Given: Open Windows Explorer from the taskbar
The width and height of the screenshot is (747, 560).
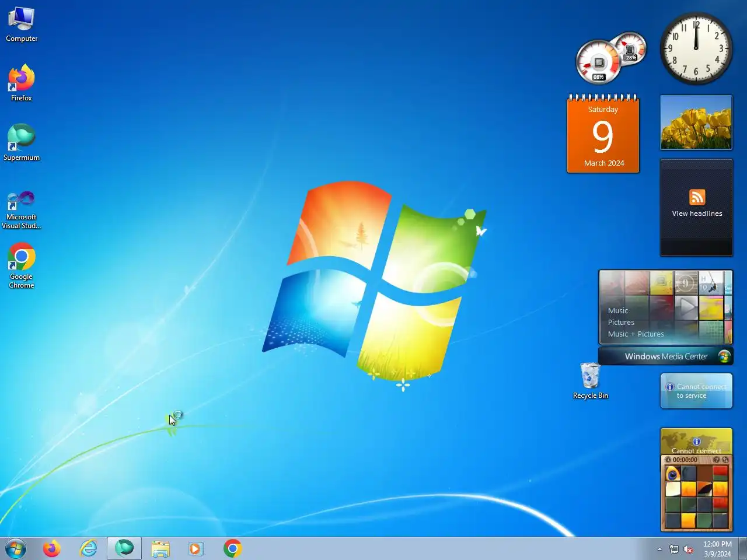Looking at the screenshot, I should pos(160,549).
